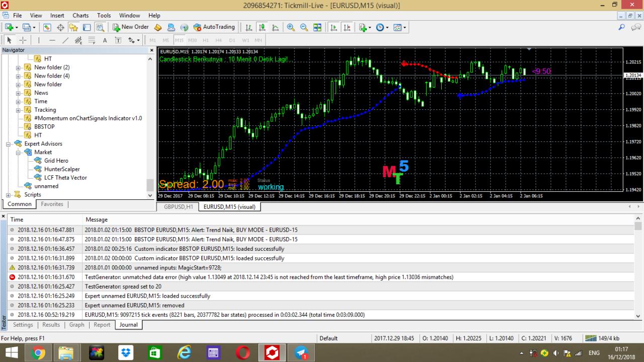Toggle the Chart Shift button

(x=347, y=27)
